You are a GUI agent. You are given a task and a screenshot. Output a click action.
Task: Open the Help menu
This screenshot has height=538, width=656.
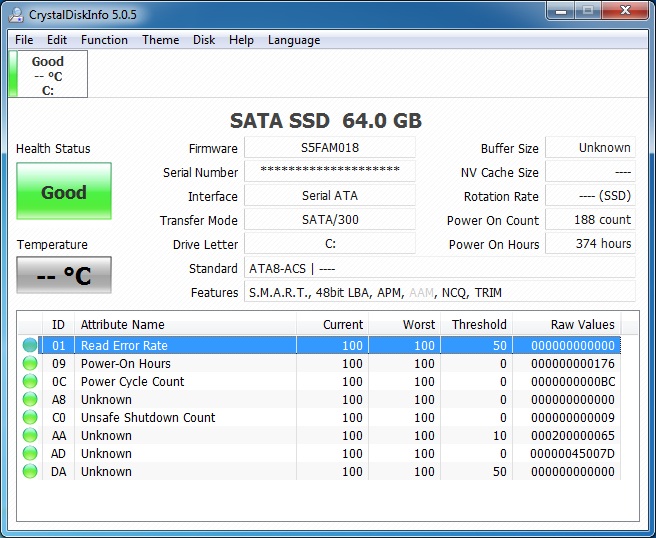pyautogui.click(x=241, y=40)
